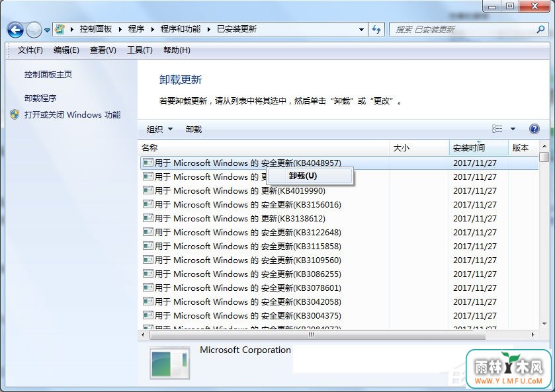The image size is (555, 392).
Task: Select the KB3156016 security update row
Action: pyautogui.click(x=339, y=204)
